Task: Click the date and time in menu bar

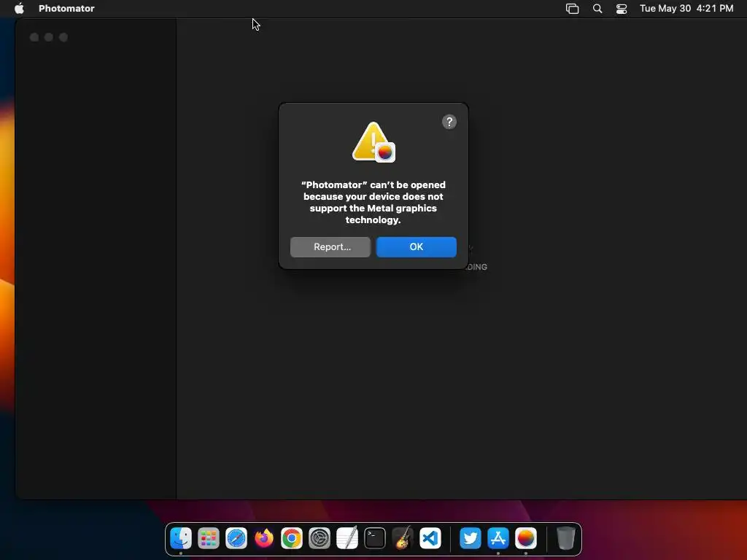Action: click(686, 8)
